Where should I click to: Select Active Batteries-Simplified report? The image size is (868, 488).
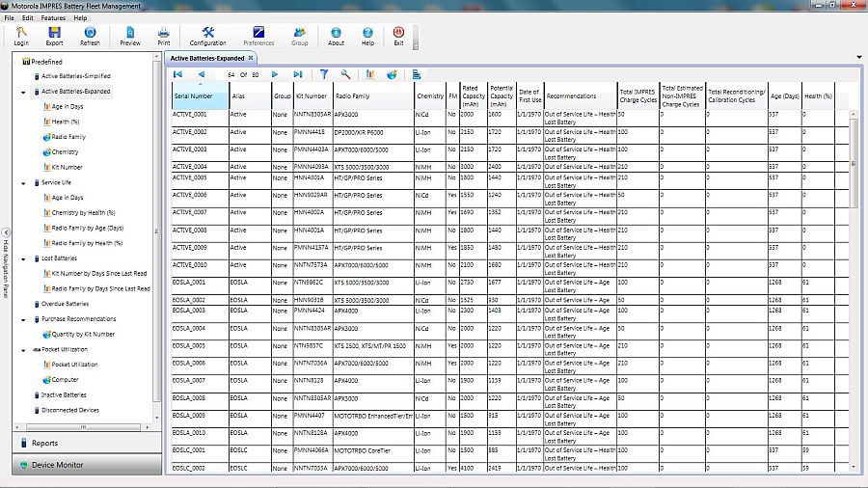click(76, 76)
